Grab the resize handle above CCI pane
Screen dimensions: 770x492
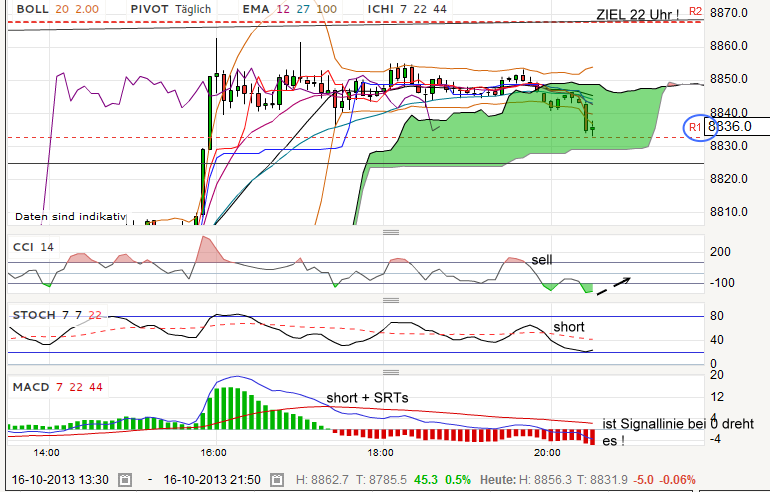point(391,232)
